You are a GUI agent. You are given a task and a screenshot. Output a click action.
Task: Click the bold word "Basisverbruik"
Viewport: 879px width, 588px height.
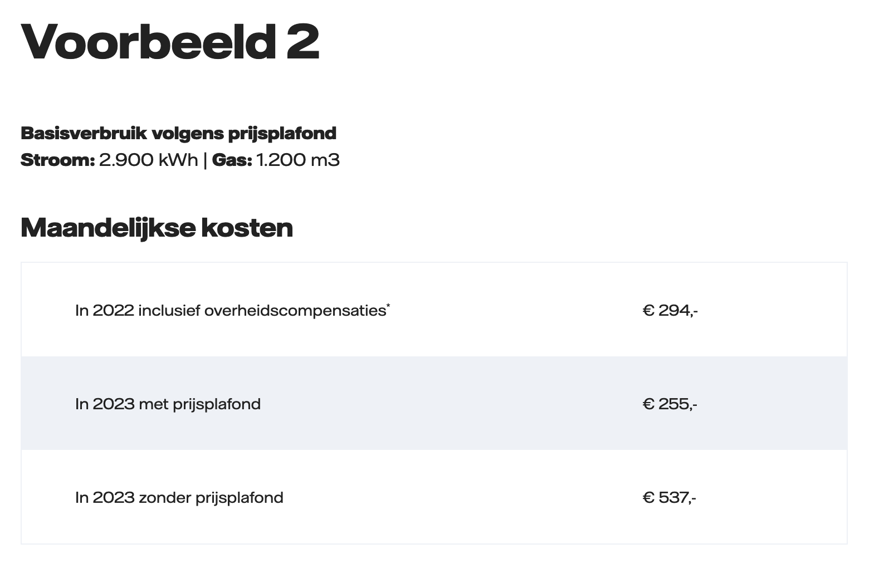(x=84, y=134)
